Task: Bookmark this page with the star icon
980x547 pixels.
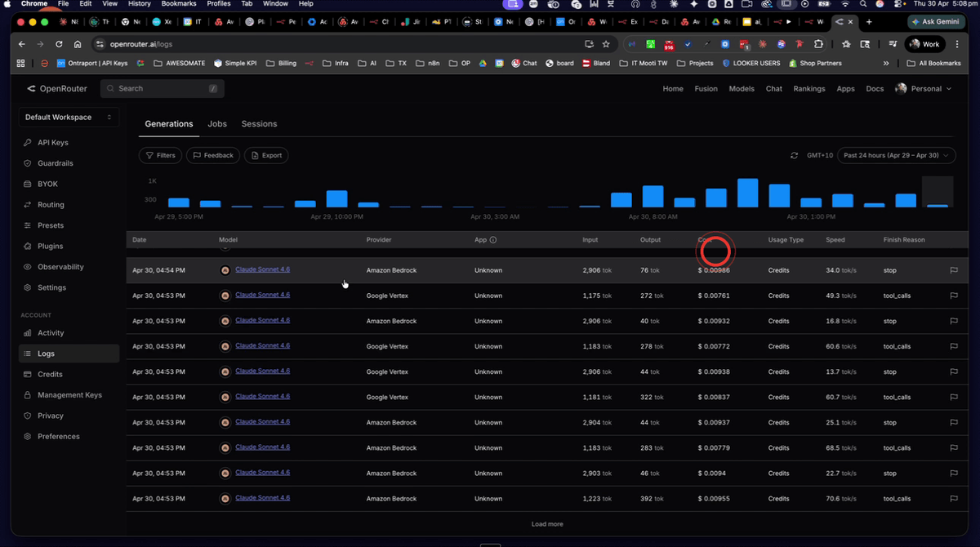Action: 606,44
